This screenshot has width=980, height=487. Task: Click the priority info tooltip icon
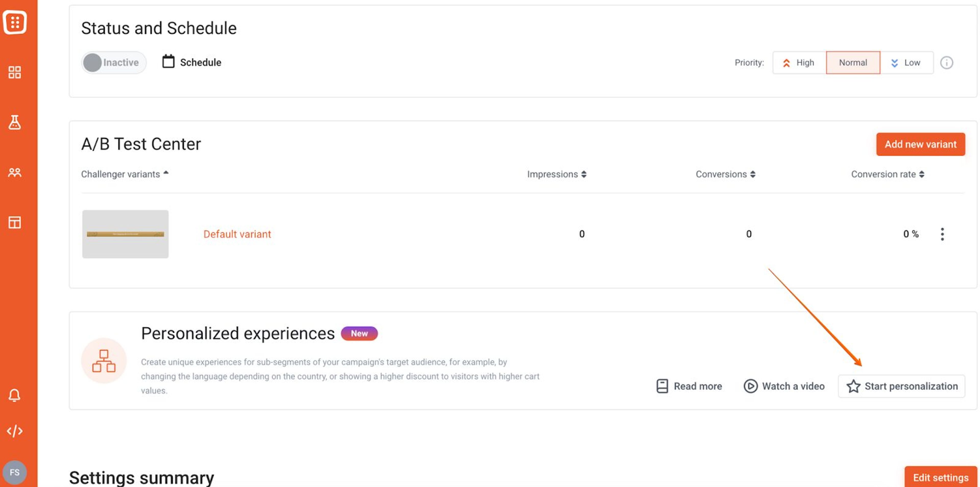[947, 62]
